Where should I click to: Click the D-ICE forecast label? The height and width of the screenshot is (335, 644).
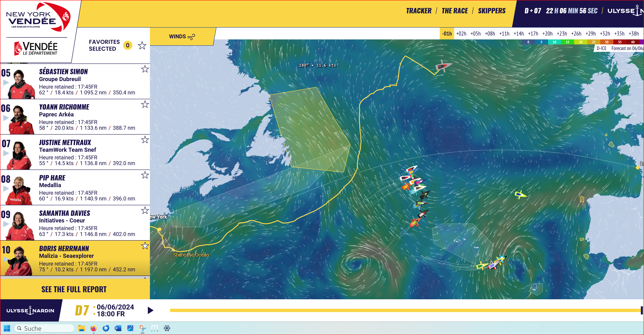coord(601,48)
